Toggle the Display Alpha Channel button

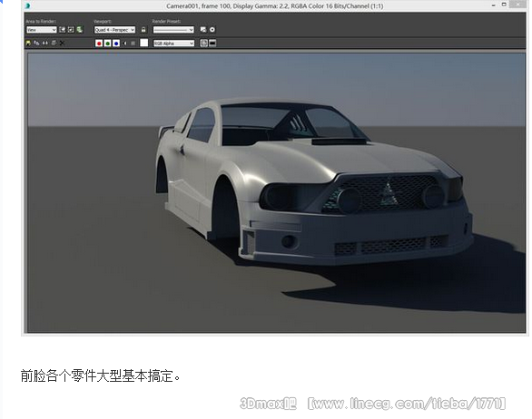coord(125,43)
